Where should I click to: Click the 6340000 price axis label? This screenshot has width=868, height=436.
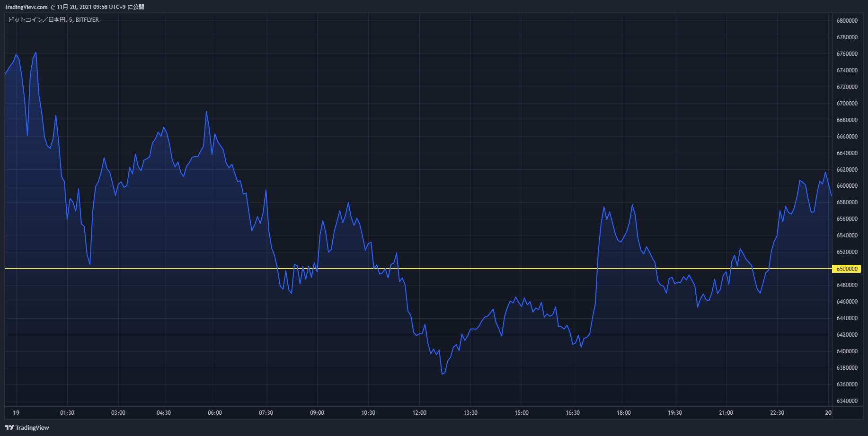coord(847,401)
